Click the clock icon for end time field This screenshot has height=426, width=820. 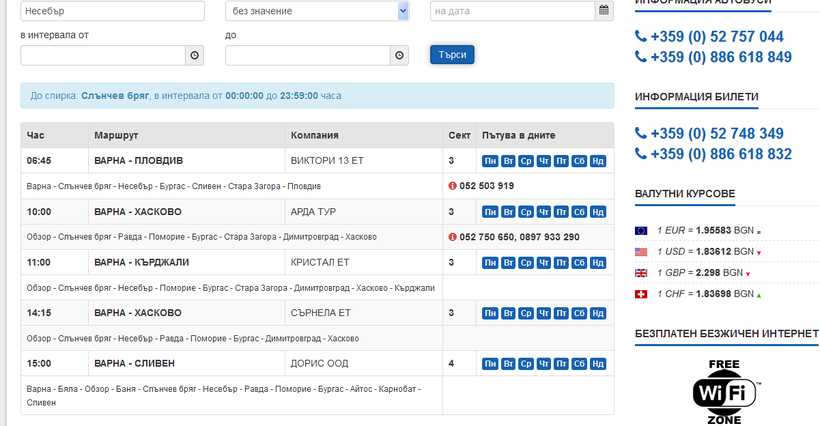[x=400, y=56]
